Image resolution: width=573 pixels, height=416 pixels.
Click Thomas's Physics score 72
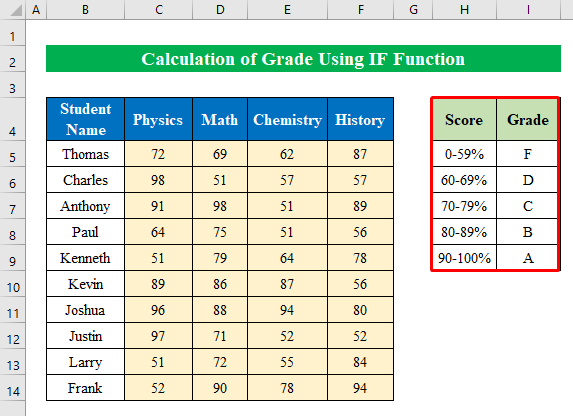(158, 154)
